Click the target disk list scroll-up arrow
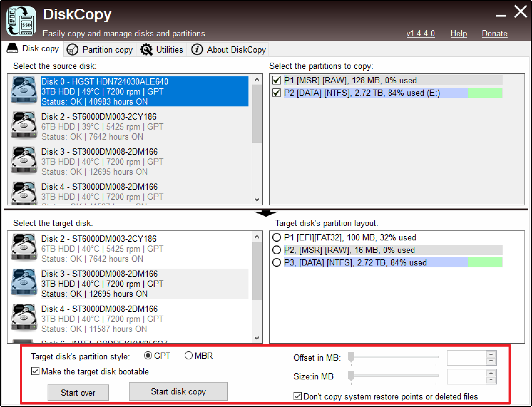Image resolution: width=532 pixels, height=407 pixels. pos(257,237)
